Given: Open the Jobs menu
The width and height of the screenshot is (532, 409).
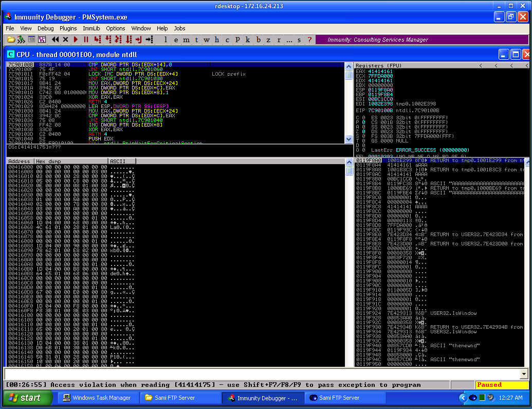Looking at the screenshot, I should tap(179, 28).
